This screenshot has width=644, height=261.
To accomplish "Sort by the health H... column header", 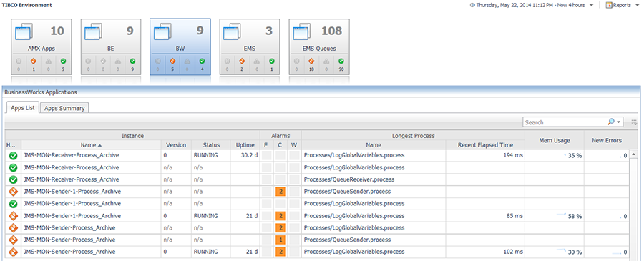I will pos(13,145).
